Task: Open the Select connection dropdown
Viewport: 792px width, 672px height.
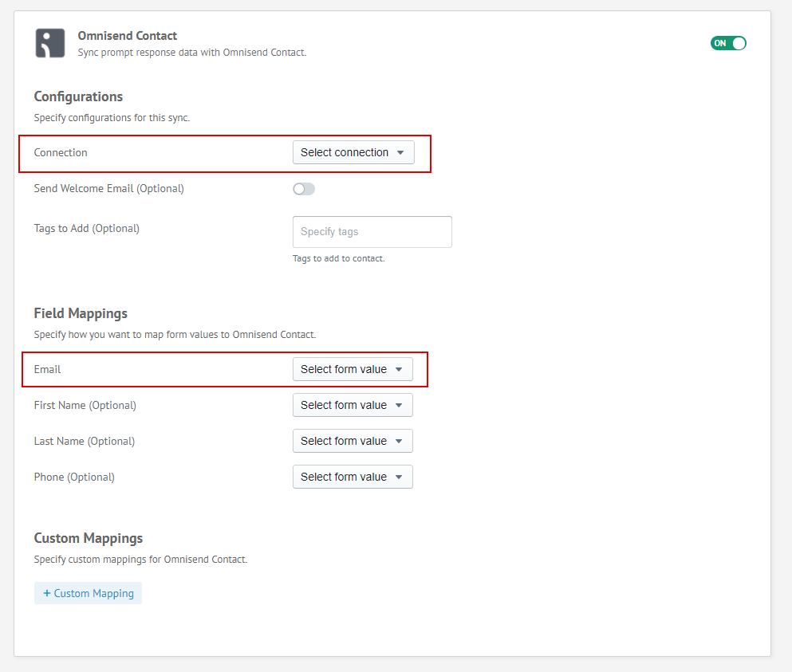Action: [x=353, y=152]
